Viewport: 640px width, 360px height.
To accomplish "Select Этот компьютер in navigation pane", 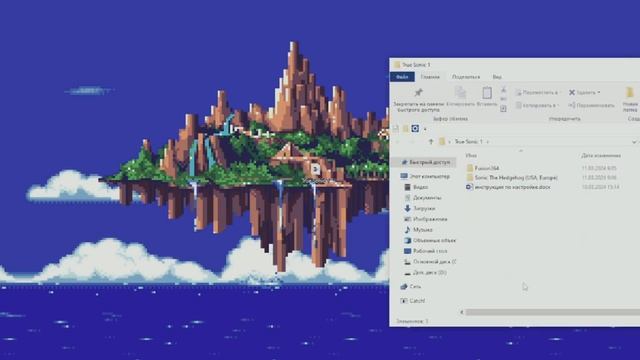I will 425,176.
